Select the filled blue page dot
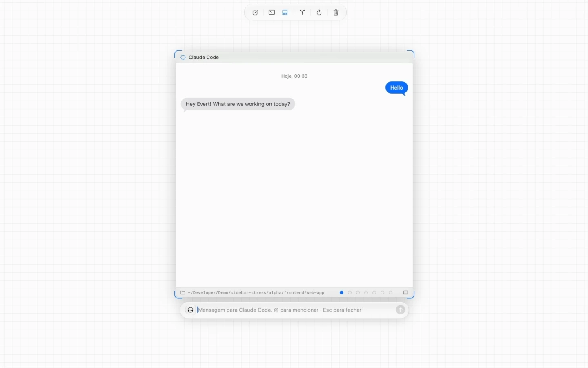Image resolution: width=588 pixels, height=368 pixels. (342, 293)
